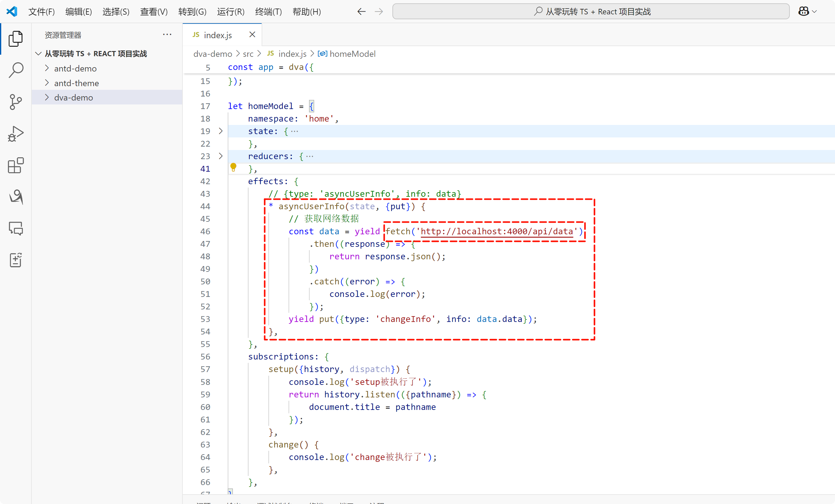This screenshot has width=835, height=504.
Task: Open Run and Debug view icon
Action: tap(16, 134)
